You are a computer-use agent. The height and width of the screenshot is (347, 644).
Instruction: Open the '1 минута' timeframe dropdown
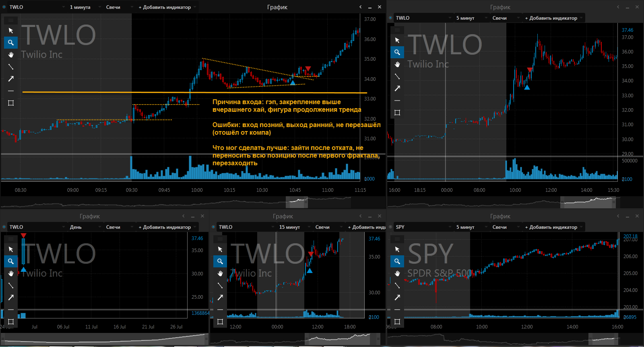point(84,7)
